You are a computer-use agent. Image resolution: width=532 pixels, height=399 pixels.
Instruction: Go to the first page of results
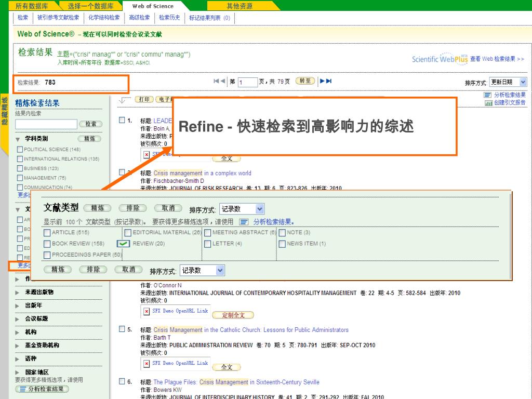(216, 81)
